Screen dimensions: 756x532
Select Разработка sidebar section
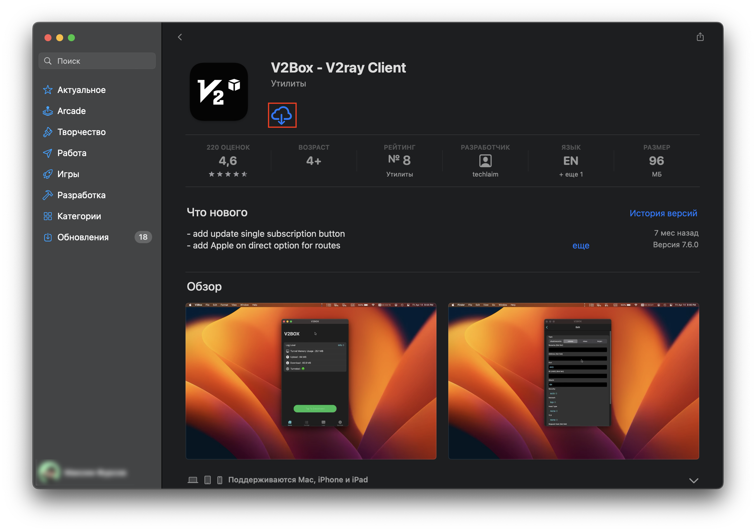coord(97,195)
